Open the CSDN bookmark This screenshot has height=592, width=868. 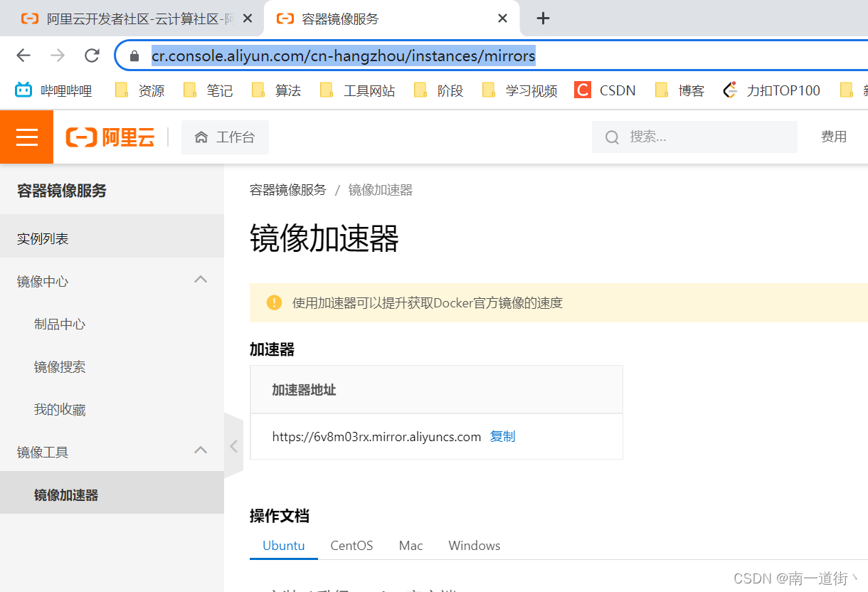(605, 90)
